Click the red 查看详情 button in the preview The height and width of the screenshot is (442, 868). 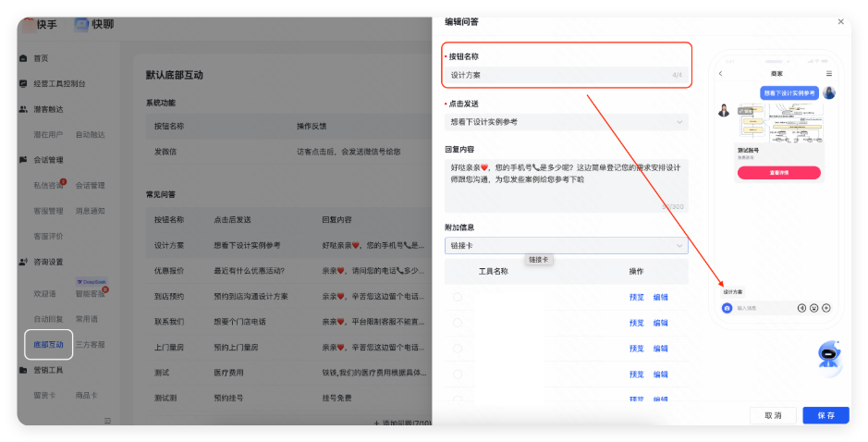779,173
